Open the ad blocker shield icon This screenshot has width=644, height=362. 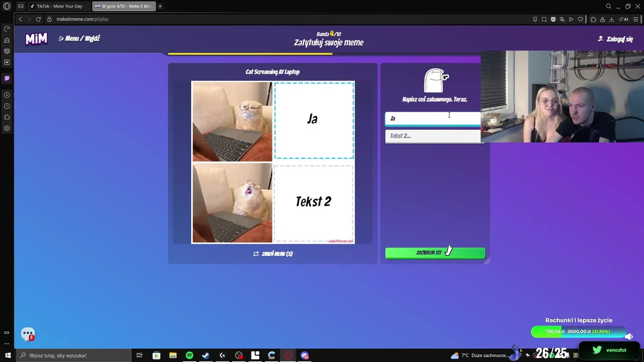(553, 19)
